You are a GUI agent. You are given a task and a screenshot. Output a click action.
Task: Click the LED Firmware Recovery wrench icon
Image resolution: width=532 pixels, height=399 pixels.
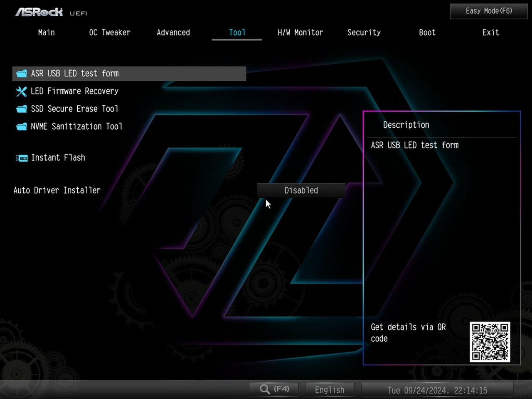point(22,91)
